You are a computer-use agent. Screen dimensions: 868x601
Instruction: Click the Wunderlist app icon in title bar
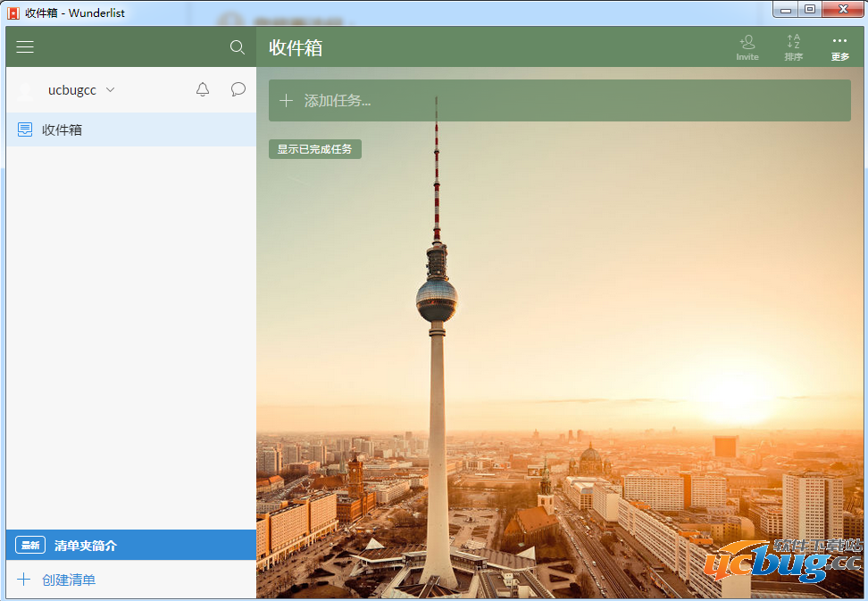[x=13, y=13]
